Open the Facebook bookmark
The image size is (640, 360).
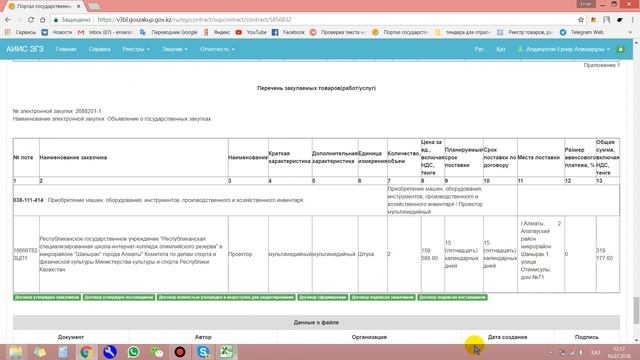point(288,32)
